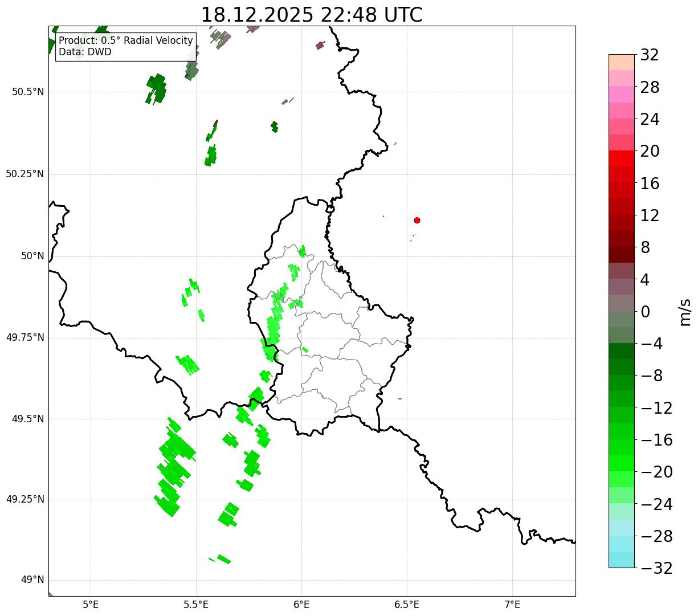Click the colorbar tick label −28
This screenshot has height=616, width=698.
(656, 536)
